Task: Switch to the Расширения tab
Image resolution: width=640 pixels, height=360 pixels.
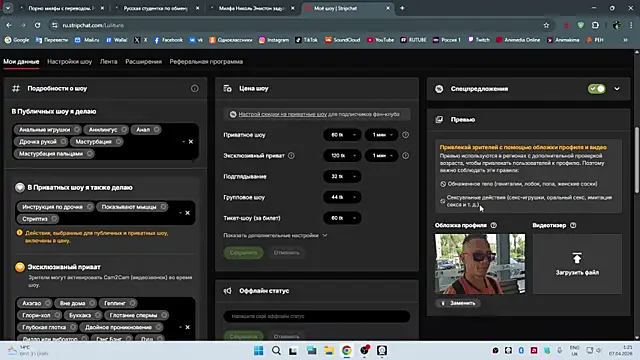Action: (x=143, y=62)
